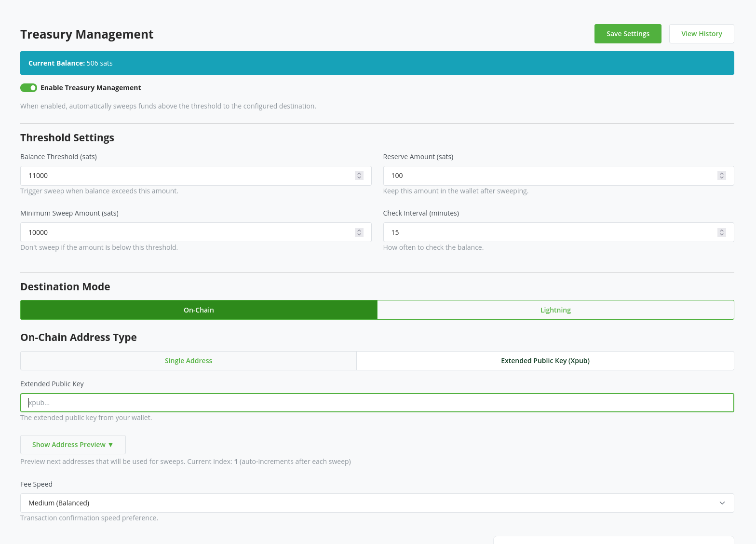The height and width of the screenshot is (544, 756).
Task: Click Save Settings button
Action: coord(628,34)
